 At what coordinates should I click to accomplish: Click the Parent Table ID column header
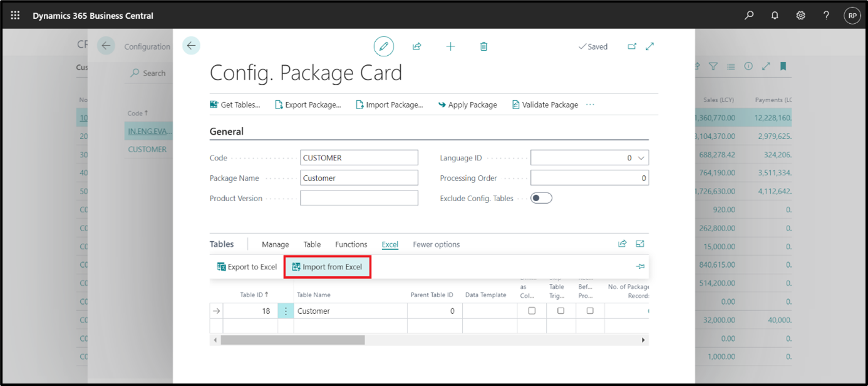(x=431, y=295)
